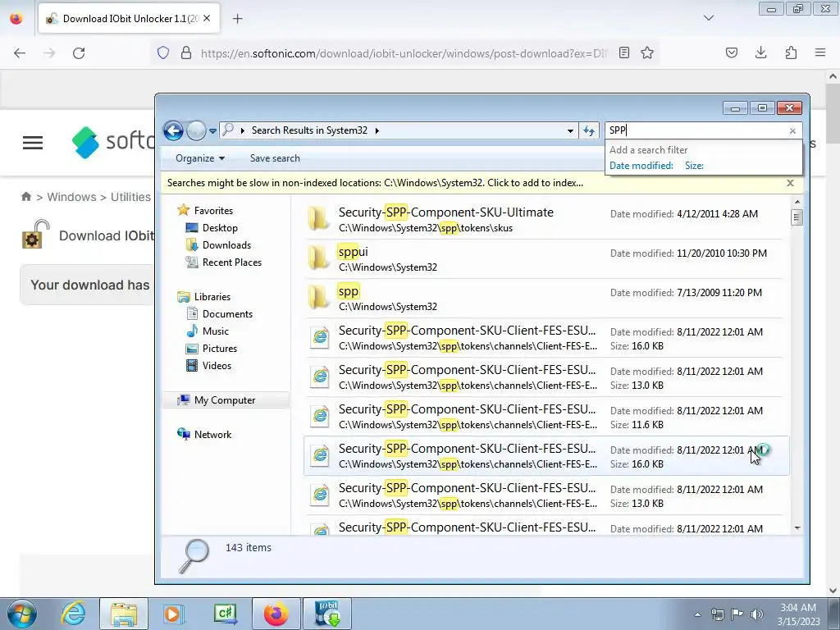Click Save search in toolbar
The width and height of the screenshot is (840, 630).
pos(275,158)
